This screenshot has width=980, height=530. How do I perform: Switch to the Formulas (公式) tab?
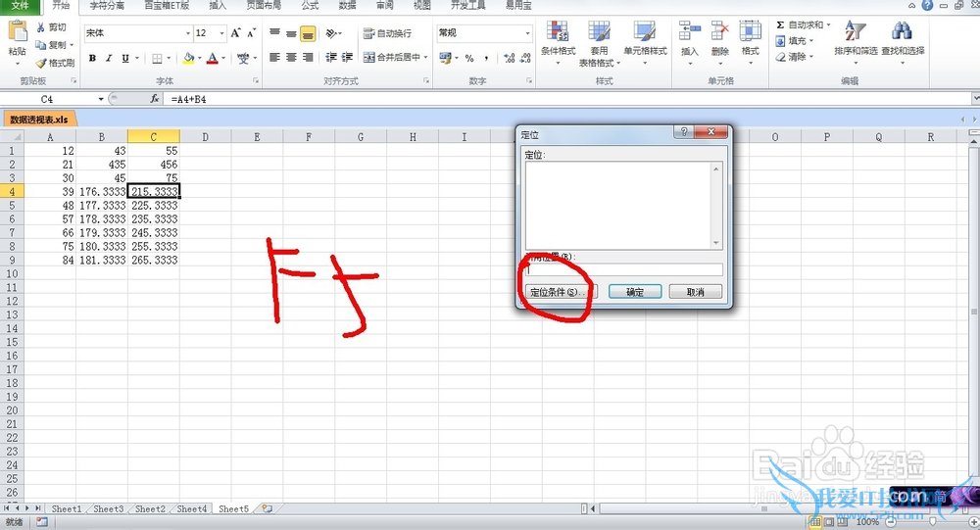[x=310, y=6]
